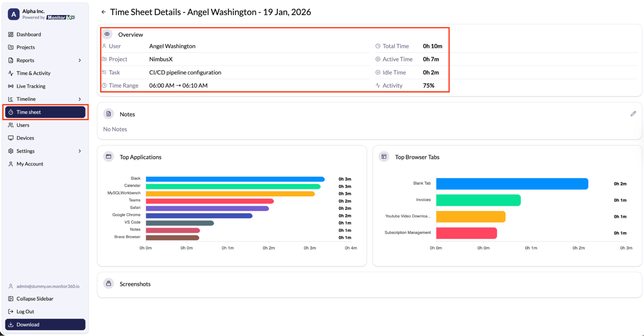644x336 pixels.
Task: Click the Total Time value 0h 10m
Action: click(433, 46)
